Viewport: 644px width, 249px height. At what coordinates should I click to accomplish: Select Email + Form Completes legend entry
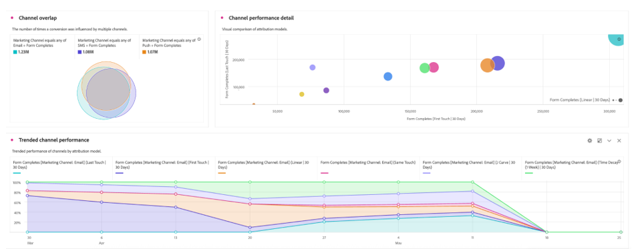coord(42,46)
